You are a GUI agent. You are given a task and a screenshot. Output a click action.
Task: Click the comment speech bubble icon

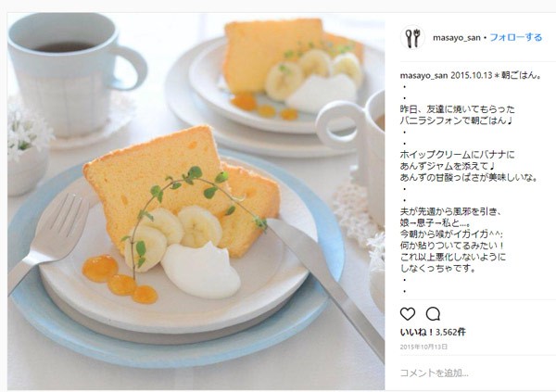[433, 314]
